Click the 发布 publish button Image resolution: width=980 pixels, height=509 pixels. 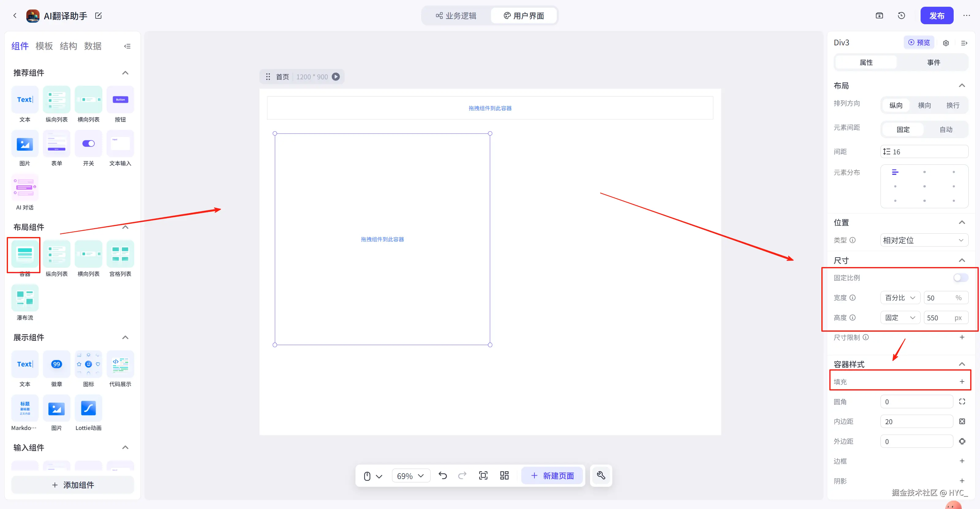[x=937, y=16]
